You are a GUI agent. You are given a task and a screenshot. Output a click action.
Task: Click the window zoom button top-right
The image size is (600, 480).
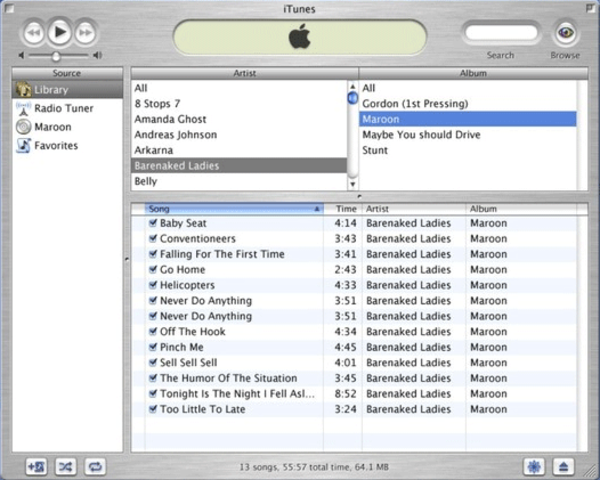pos(591,8)
